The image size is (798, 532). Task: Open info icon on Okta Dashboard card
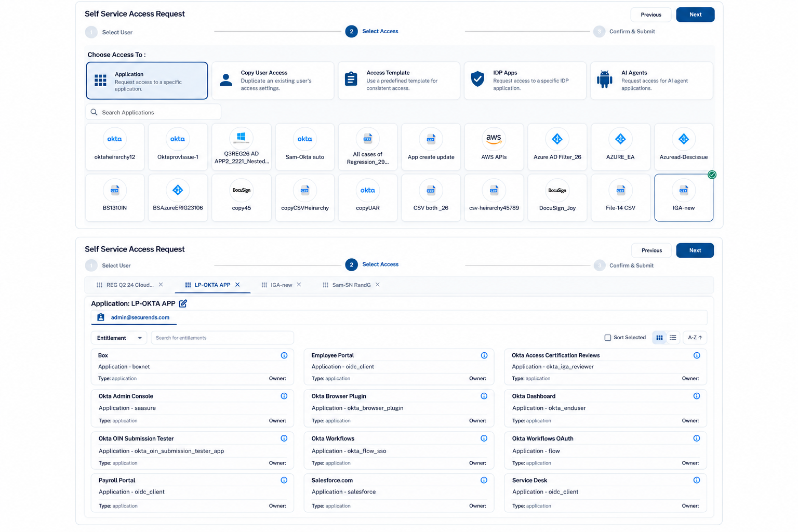(697, 396)
